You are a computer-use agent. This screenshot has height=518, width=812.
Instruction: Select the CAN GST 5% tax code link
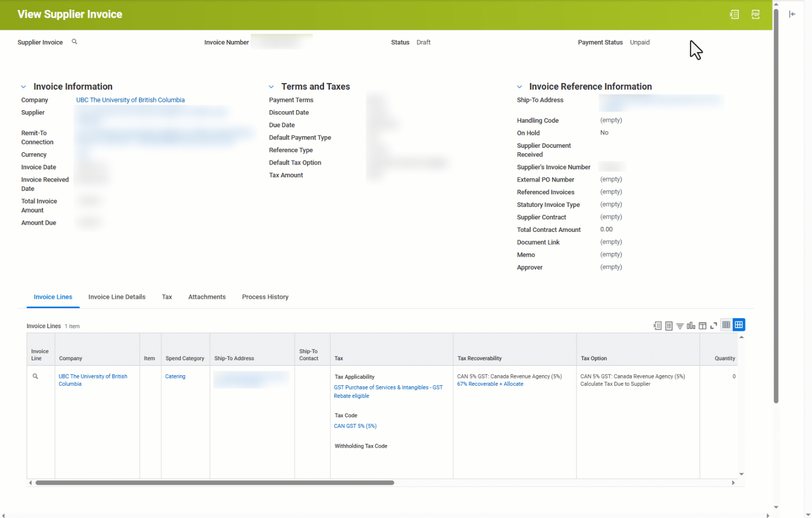tap(355, 426)
